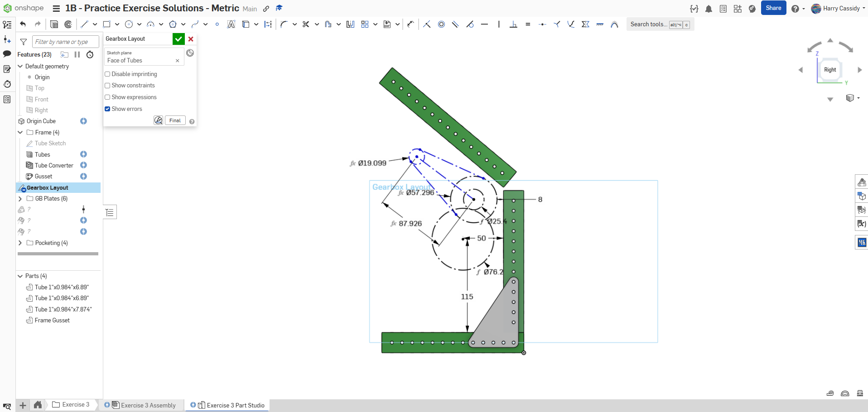Switch to Exercise 3 Assembly tab
868x412 pixels.
click(148, 405)
